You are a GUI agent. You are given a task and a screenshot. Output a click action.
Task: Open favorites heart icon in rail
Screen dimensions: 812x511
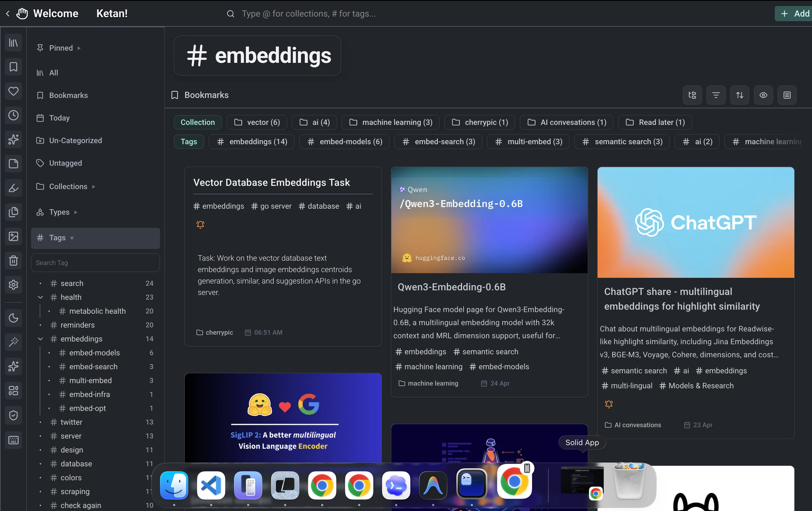(x=14, y=91)
